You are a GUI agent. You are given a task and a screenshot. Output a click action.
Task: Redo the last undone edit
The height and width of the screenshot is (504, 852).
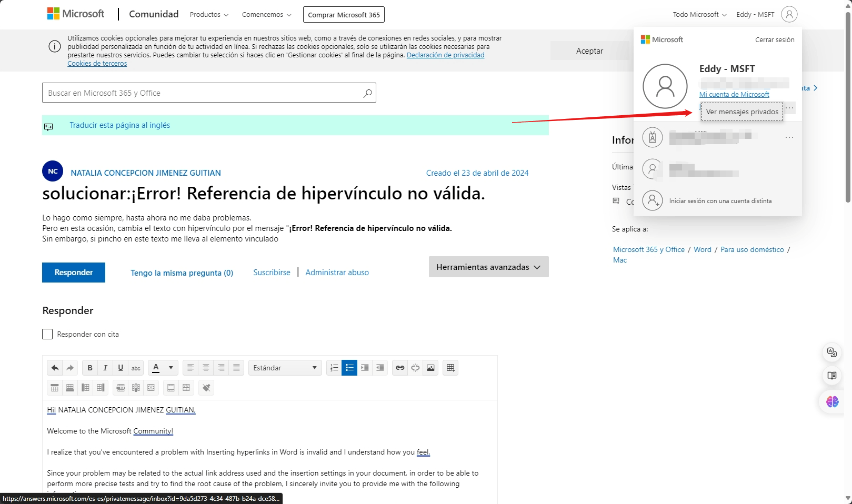click(x=70, y=368)
